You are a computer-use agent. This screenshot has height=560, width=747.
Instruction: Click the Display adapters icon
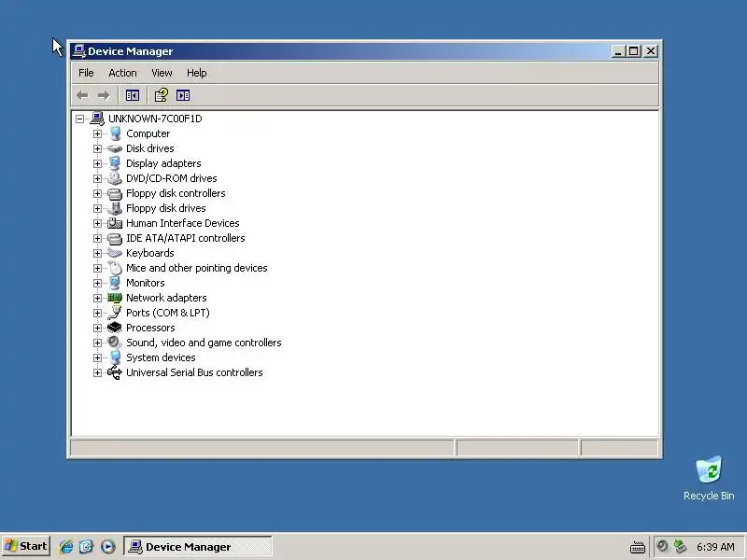coord(115,163)
